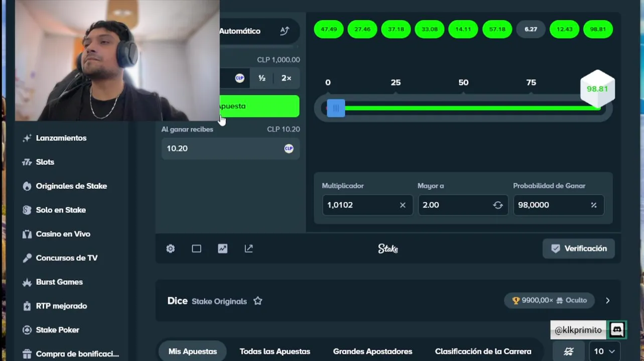Click past result pill 33.08

430,29
